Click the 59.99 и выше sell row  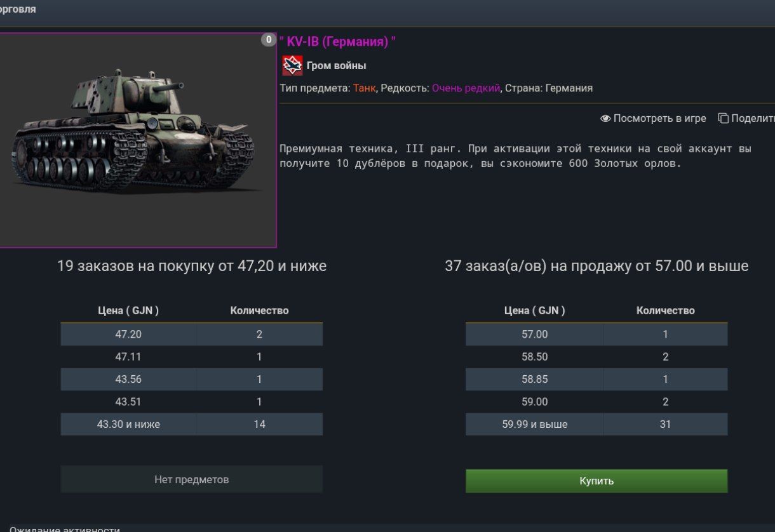click(596, 424)
